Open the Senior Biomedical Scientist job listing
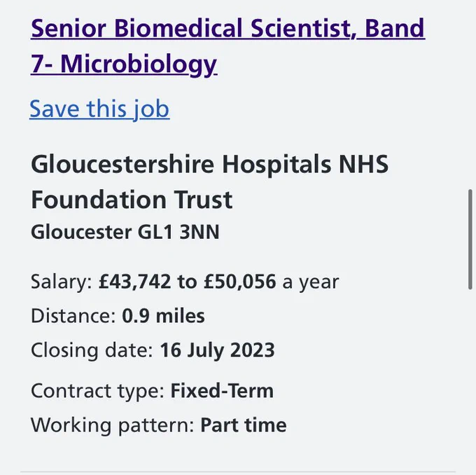The width and height of the screenshot is (476, 475). coord(227,46)
